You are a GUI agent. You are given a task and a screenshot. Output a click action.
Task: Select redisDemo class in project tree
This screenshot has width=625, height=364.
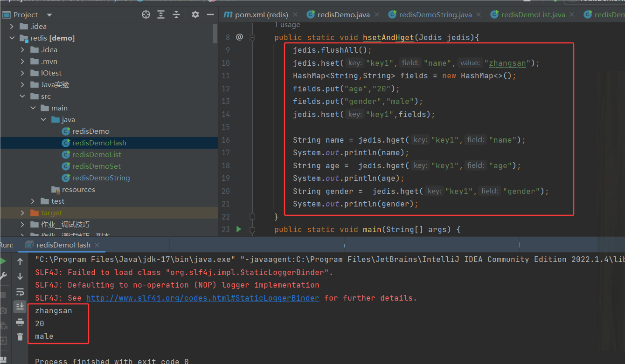click(x=90, y=131)
